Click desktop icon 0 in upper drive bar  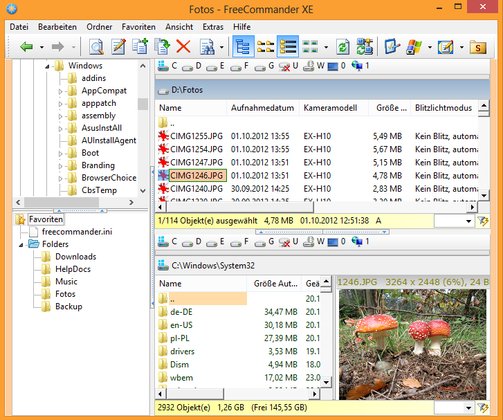coord(337,66)
